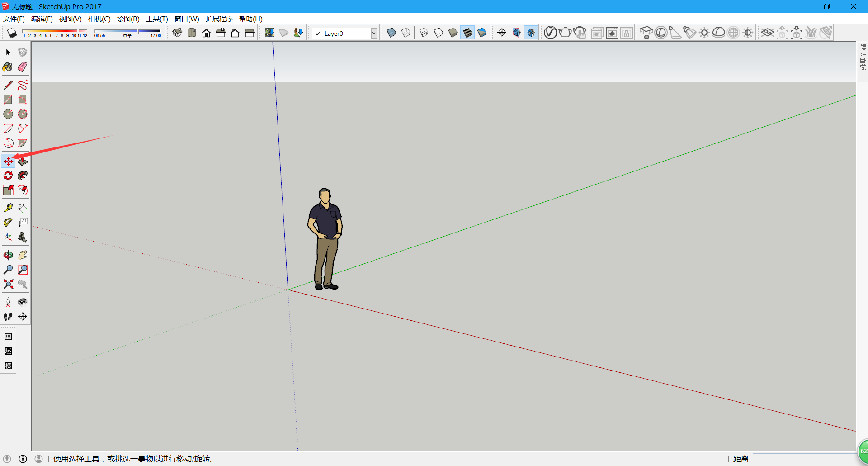Choose the Follow Me tool

click(x=23, y=176)
